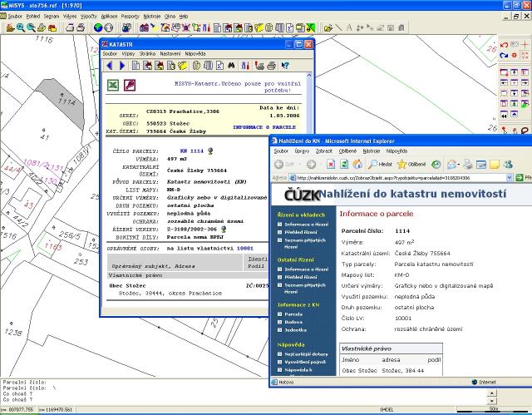Click the '8HDEL' status bar entry
Screen dimensions: 532x415
(x=387, y=409)
